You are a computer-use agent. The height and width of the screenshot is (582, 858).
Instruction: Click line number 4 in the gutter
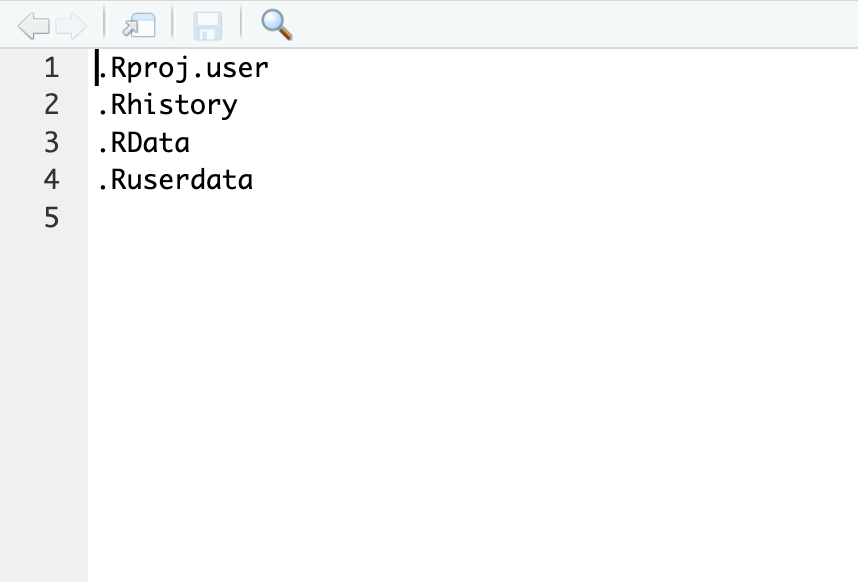click(51, 180)
